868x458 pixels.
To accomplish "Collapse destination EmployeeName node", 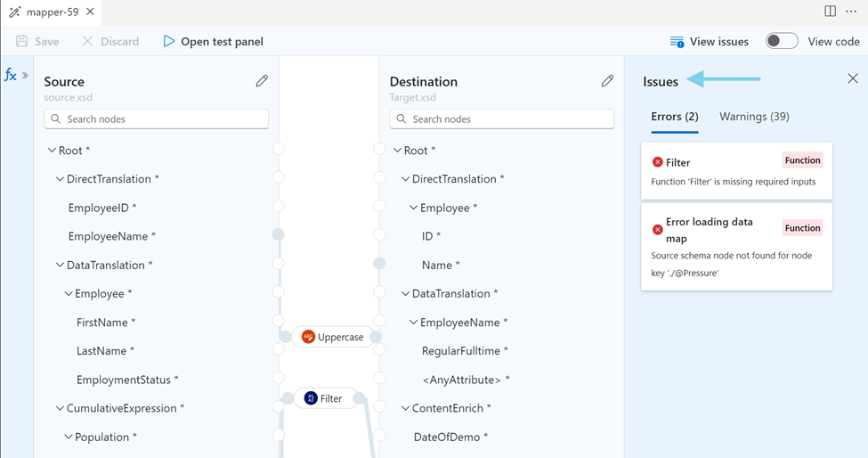I will [413, 323].
